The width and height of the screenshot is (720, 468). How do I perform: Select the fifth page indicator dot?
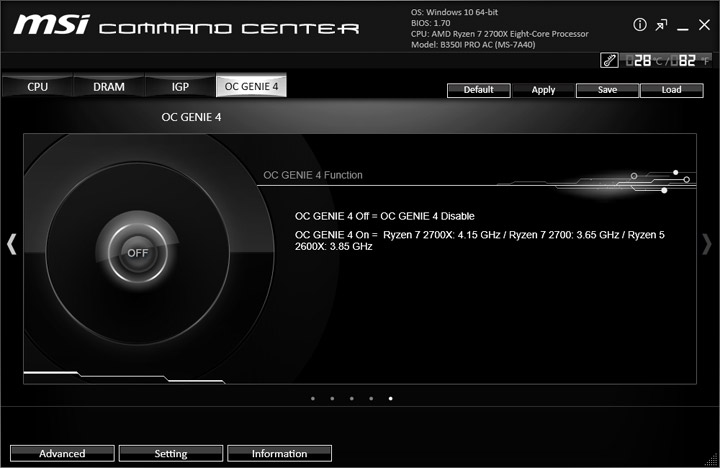(391, 399)
